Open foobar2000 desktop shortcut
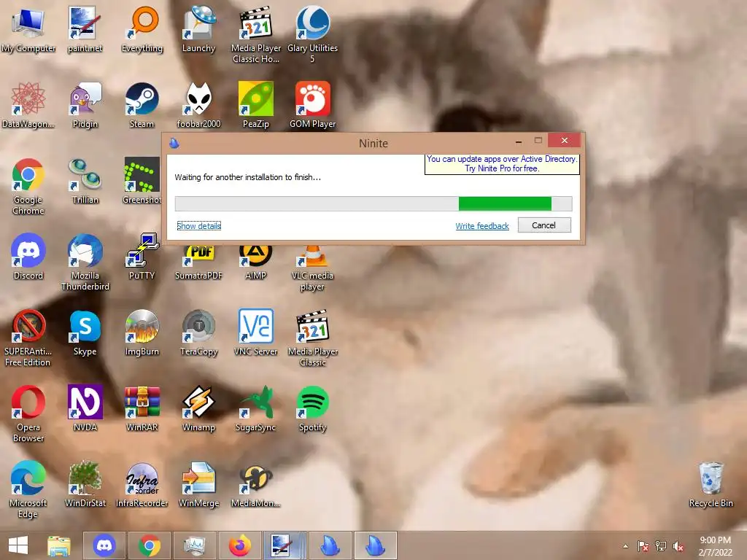Viewport: 747px width, 560px height. coord(198,105)
